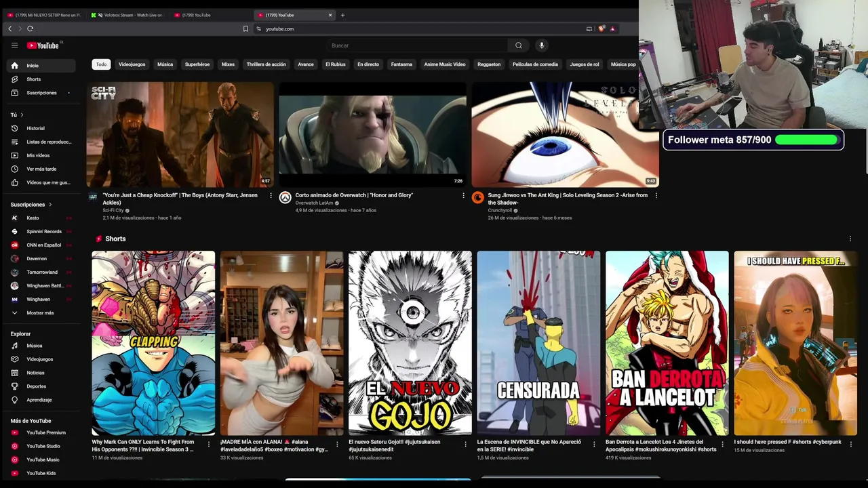Select the Todo filter chip
The width and height of the screenshot is (868, 488).
101,64
